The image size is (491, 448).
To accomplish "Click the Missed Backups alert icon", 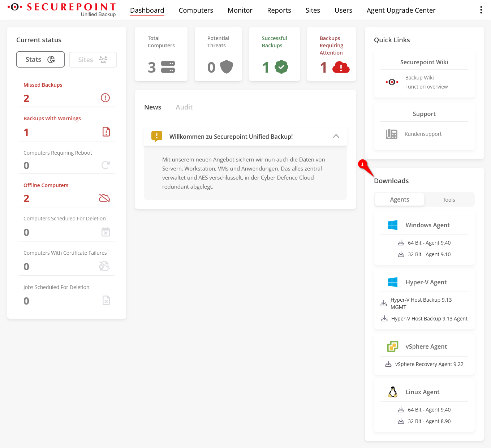I will pos(105,98).
